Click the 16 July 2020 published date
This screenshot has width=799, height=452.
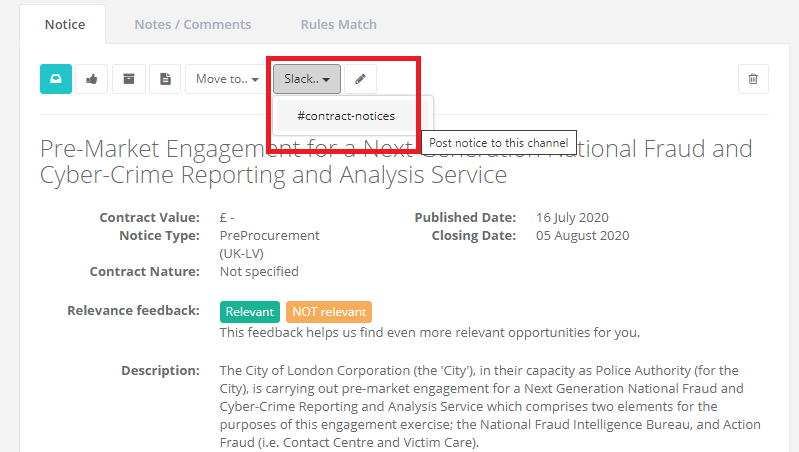click(x=572, y=218)
